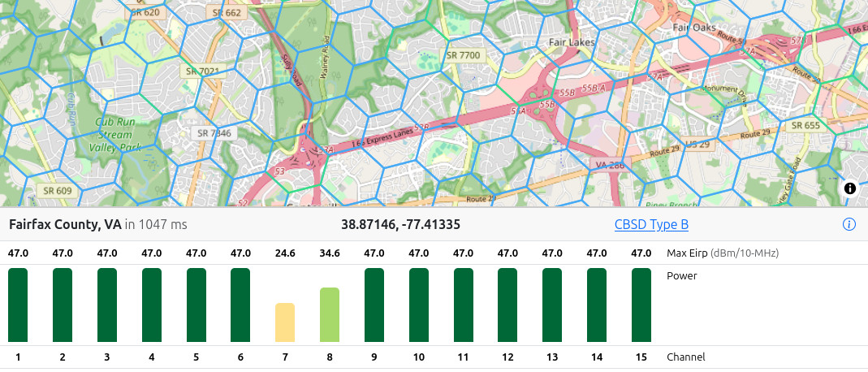
Task: Click the Fair Lakes label on the map
Action: pyautogui.click(x=572, y=41)
